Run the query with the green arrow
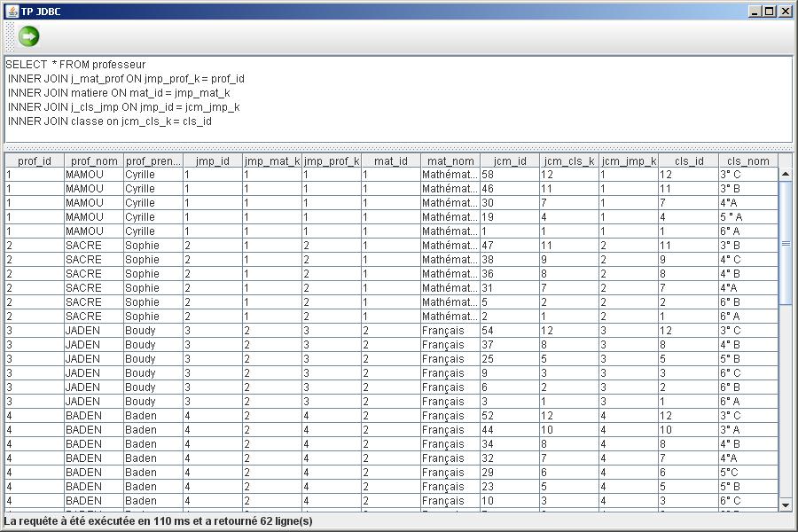 29,36
